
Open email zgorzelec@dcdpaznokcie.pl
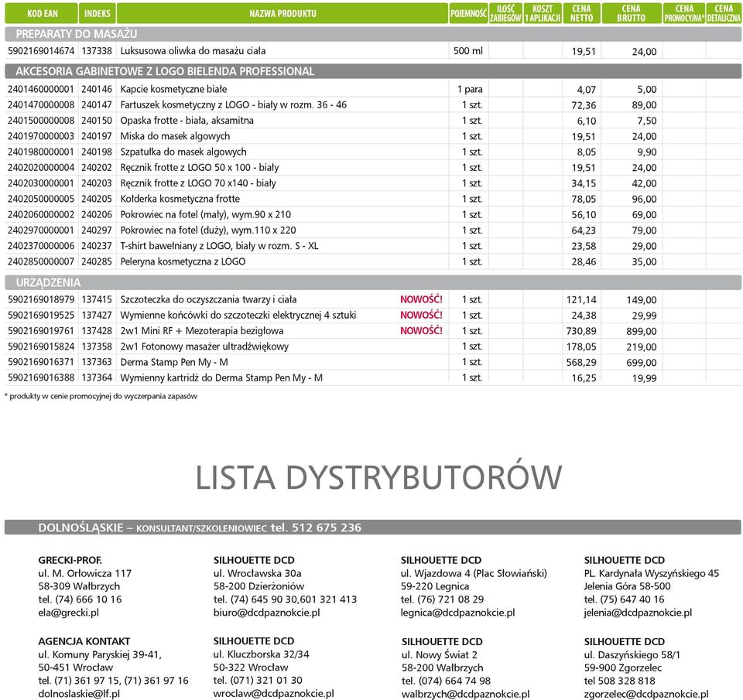click(646, 695)
